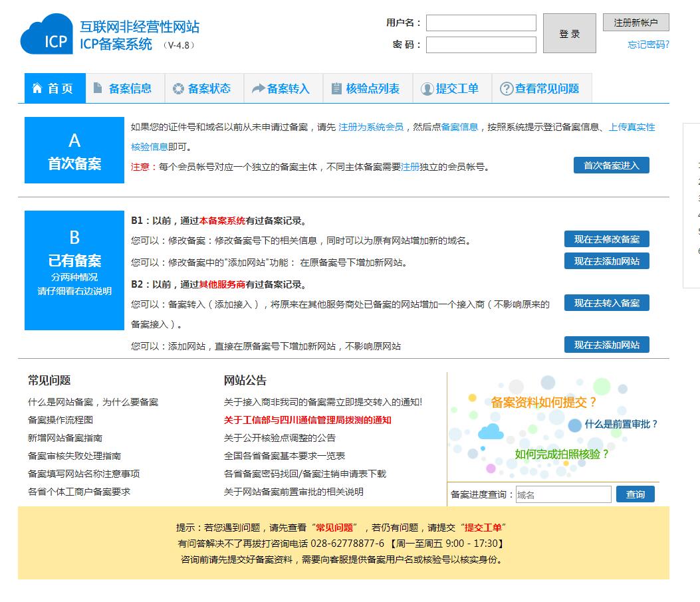Screen dimensions: 700x602
Task: Click the gear icon beside 备案状态
Action: (x=178, y=89)
